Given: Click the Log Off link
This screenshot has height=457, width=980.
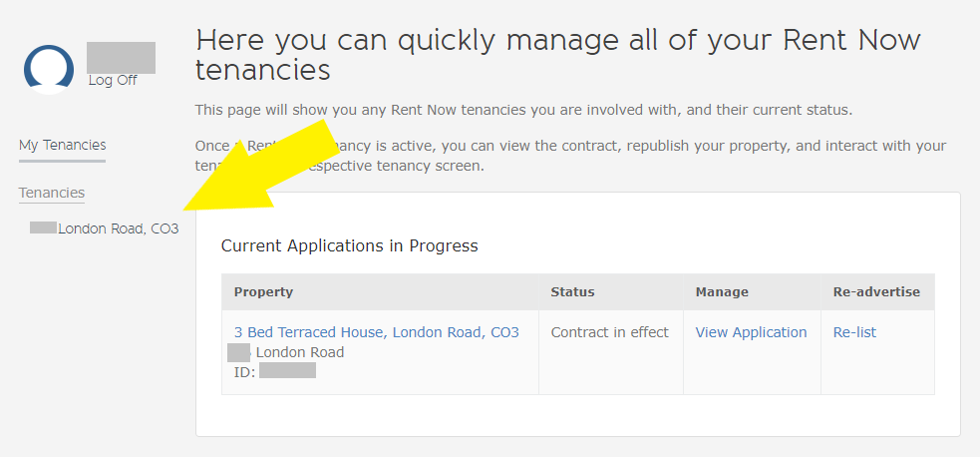Looking at the screenshot, I should pyautogui.click(x=113, y=81).
